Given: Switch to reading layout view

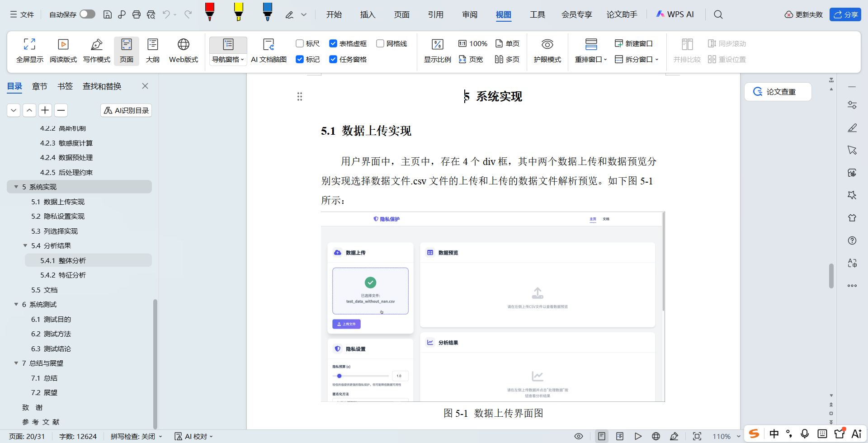Looking at the screenshot, I should [x=63, y=50].
